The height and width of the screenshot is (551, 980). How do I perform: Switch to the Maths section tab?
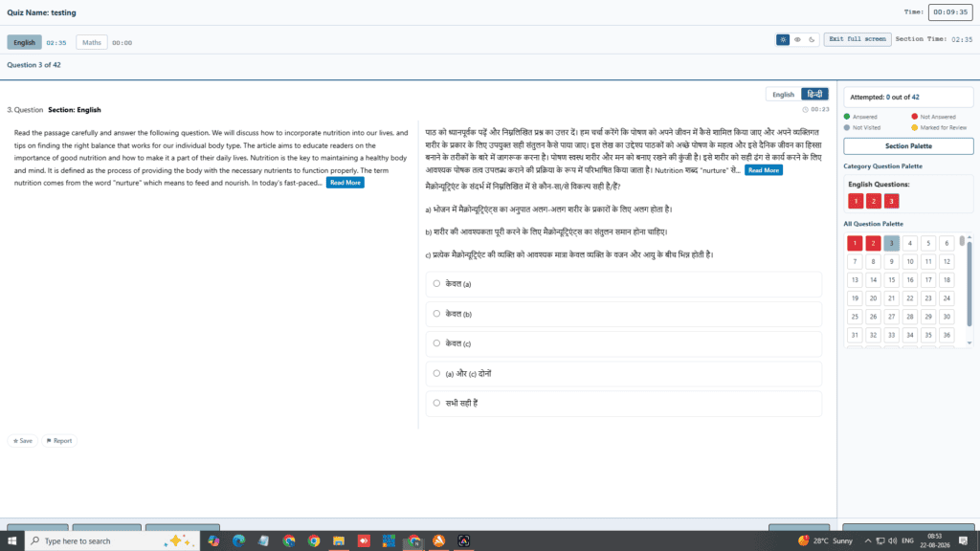click(x=91, y=42)
